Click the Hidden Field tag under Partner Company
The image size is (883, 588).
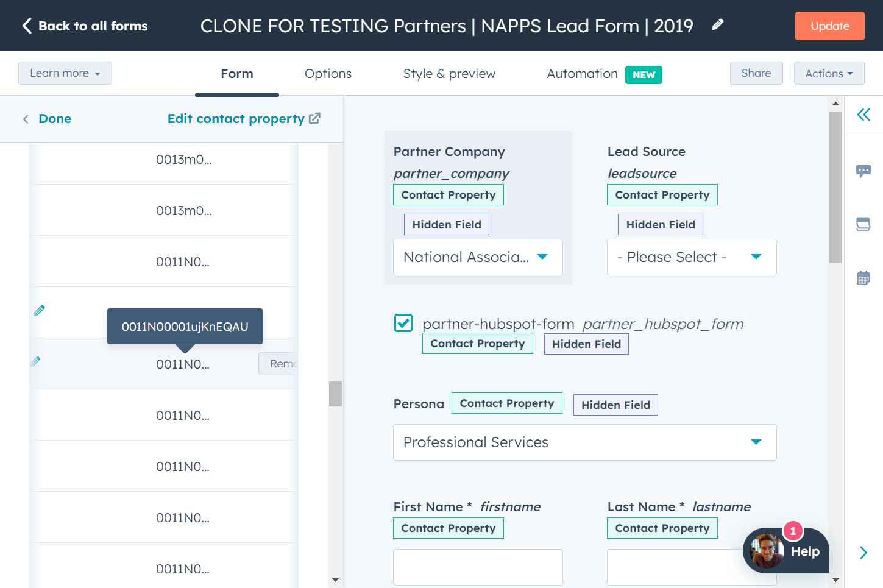point(447,225)
